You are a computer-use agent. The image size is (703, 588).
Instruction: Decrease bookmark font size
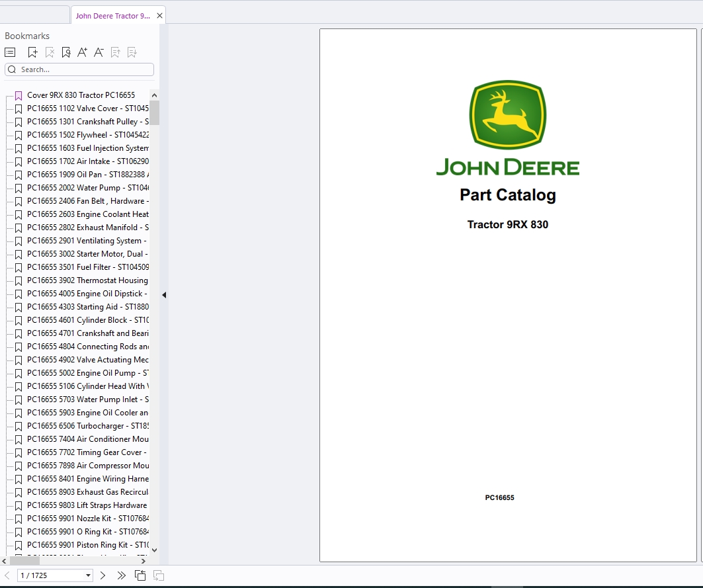tap(99, 52)
